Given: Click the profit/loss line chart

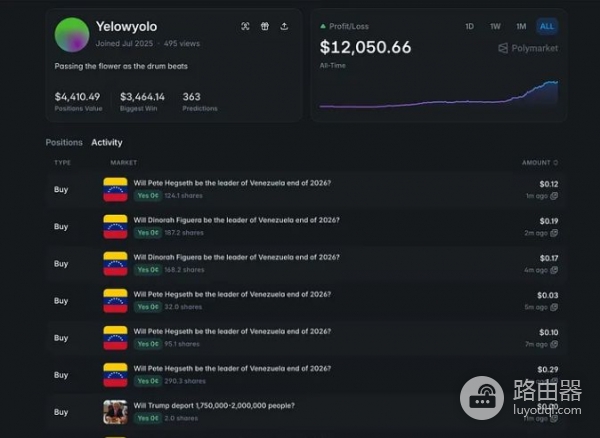Looking at the screenshot, I should point(439,95).
